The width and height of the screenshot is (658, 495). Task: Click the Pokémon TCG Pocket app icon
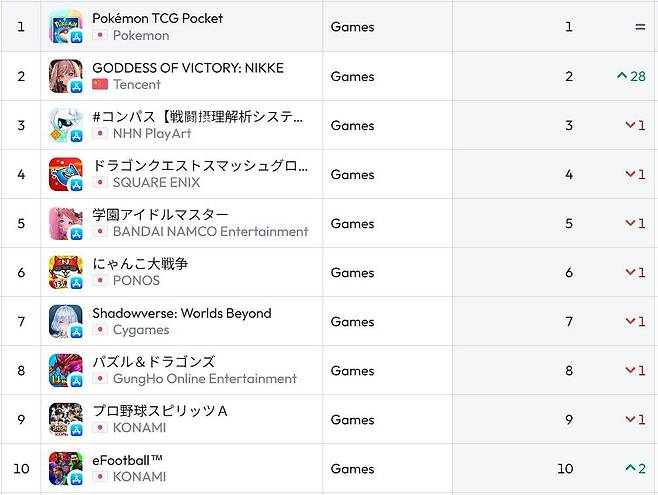[65, 27]
